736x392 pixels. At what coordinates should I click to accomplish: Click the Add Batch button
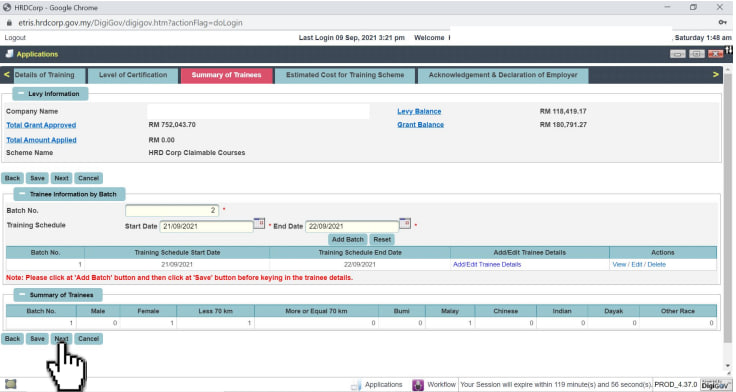[348, 239]
